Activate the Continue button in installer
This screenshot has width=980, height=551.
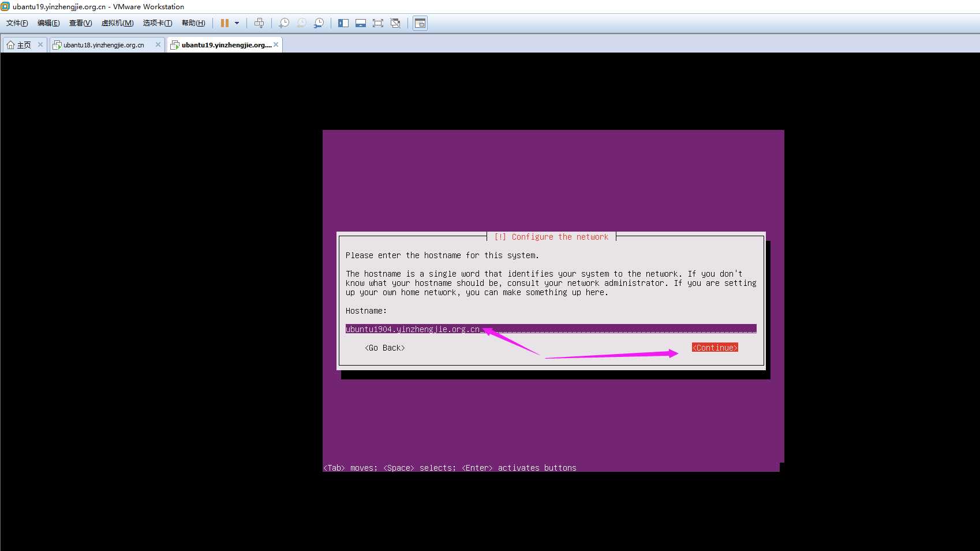point(715,348)
